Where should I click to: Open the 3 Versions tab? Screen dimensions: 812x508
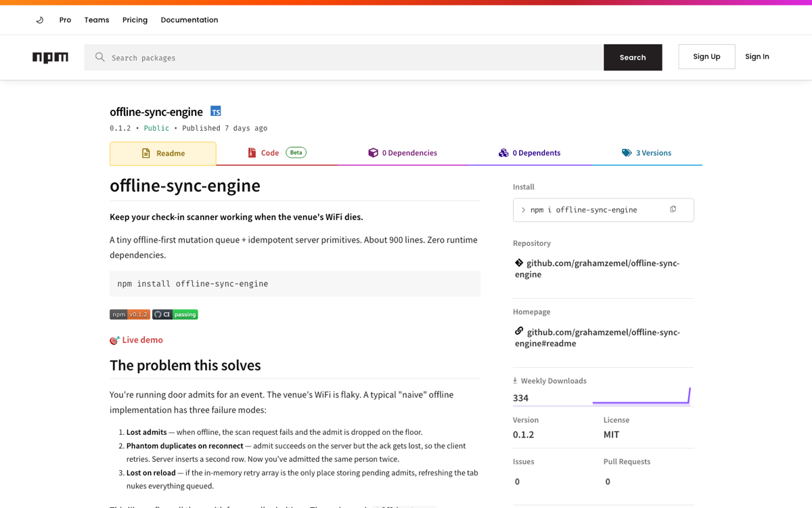pos(646,153)
